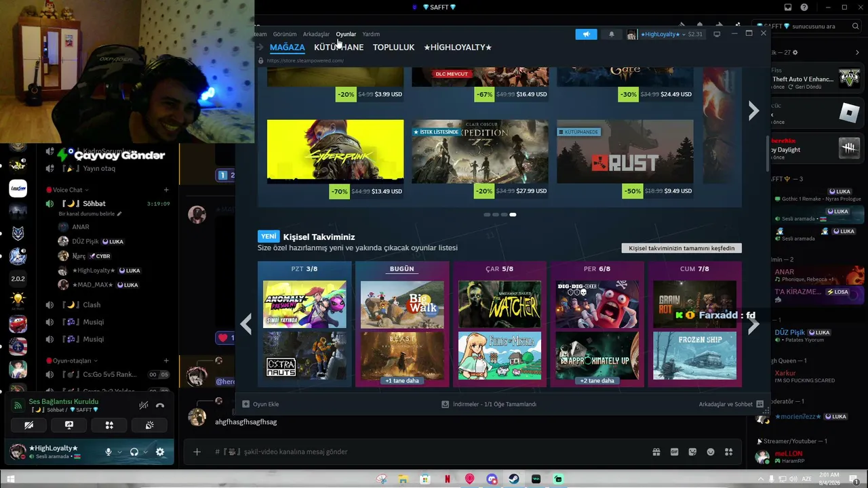This screenshot has height=488, width=868.
Task: Open the Steam wallet balance $2.31
Action: (695, 34)
